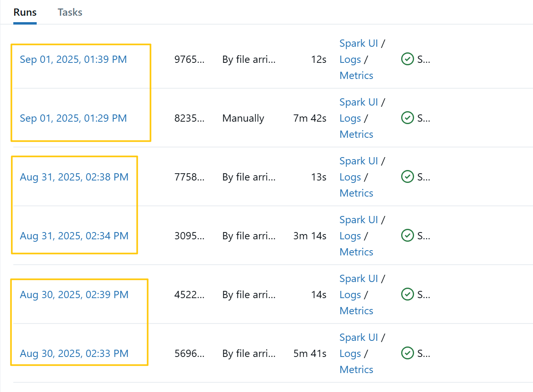This screenshot has height=392, width=533.
Task: Open Metrics for the 02:33 PM run
Action: pyautogui.click(x=356, y=369)
